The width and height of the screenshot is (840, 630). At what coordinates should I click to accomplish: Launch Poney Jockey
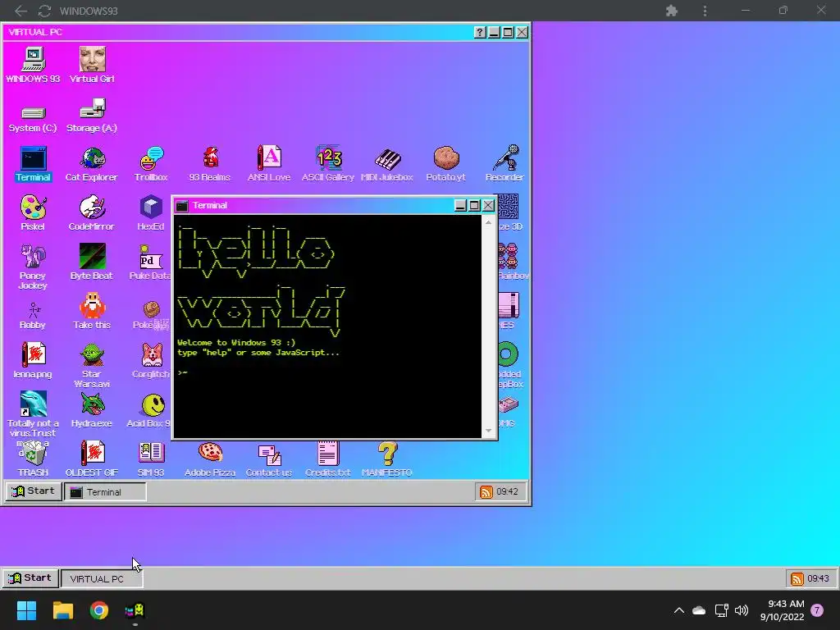pos(33,267)
